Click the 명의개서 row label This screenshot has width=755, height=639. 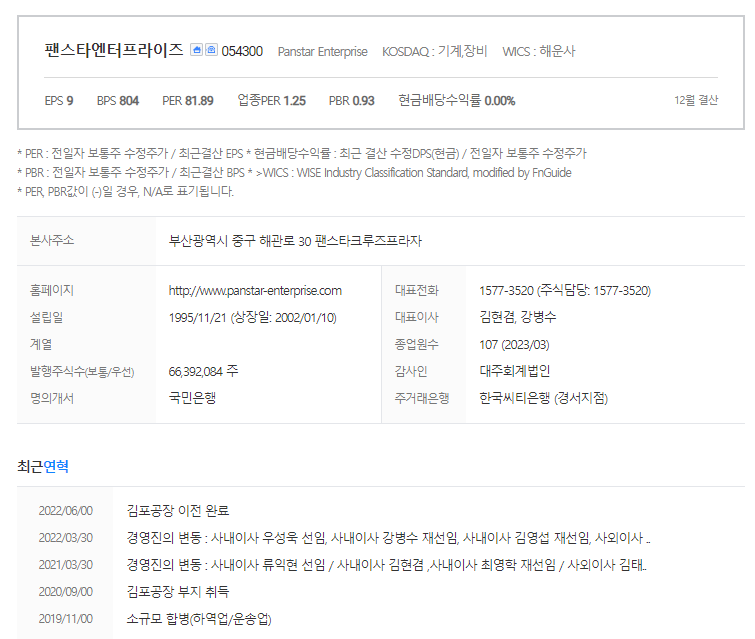(52, 398)
